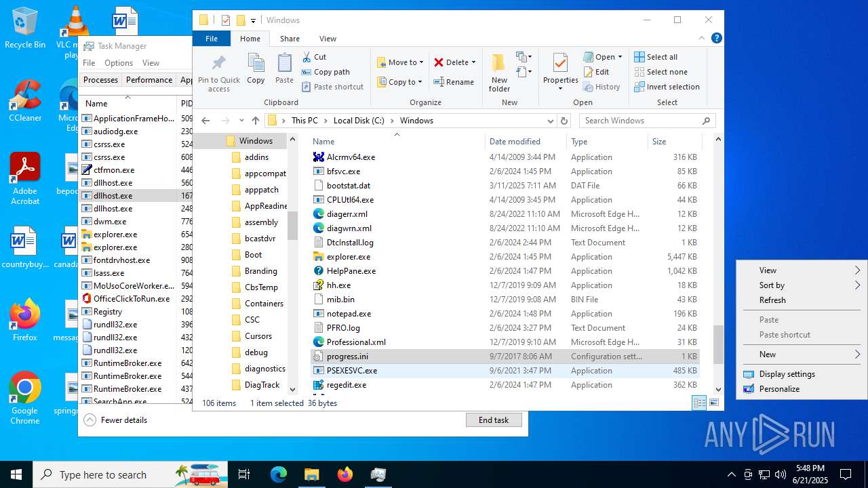Go up one folder level arrow

[x=255, y=121]
